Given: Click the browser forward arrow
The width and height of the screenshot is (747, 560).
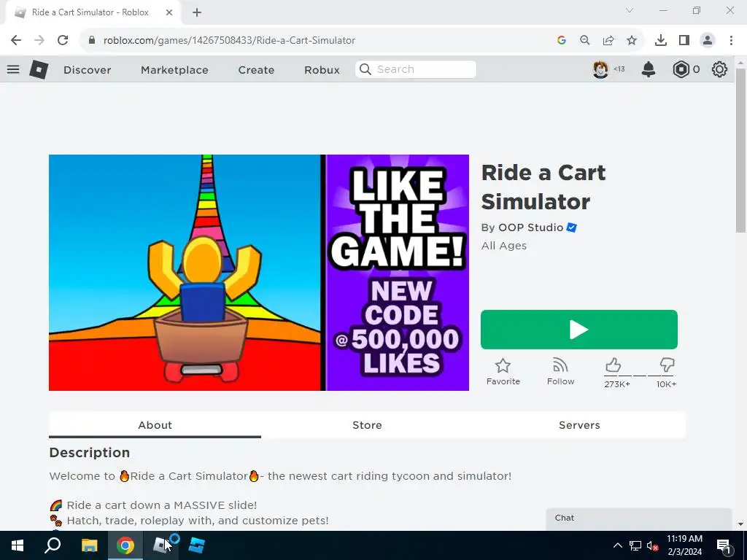Looking at the screenshot, I should 39,41.
